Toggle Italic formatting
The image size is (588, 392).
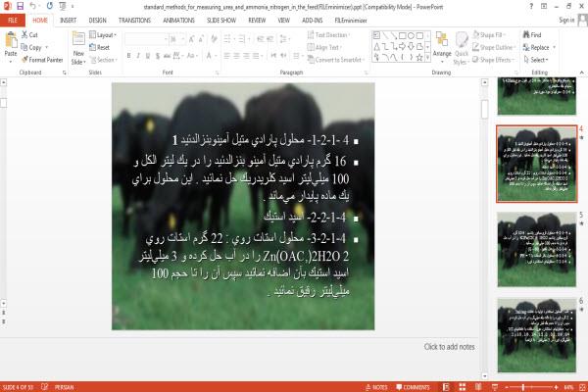coord(138,56)
